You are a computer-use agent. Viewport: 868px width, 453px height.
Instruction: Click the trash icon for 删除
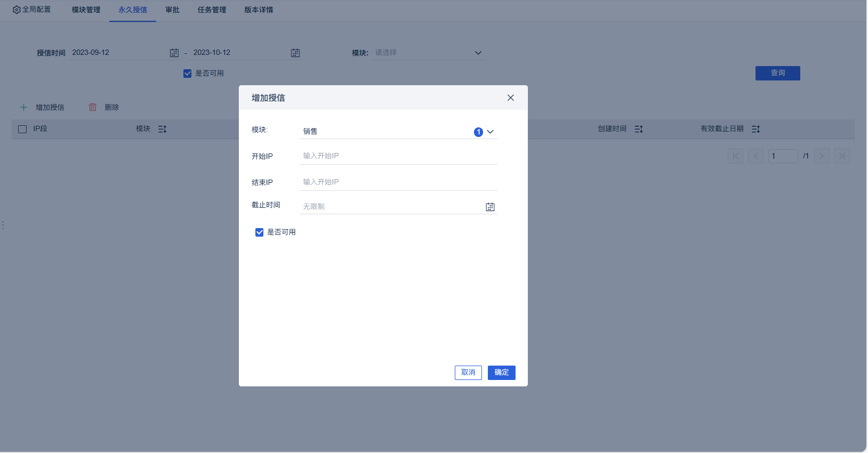click(x=93, y=107)
